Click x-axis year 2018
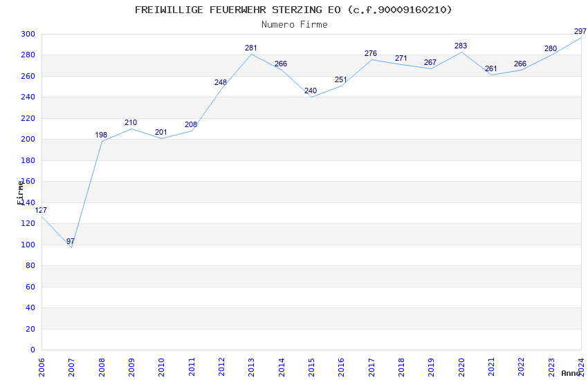This screenshot has width=588, height=380. tap(402, 368)
